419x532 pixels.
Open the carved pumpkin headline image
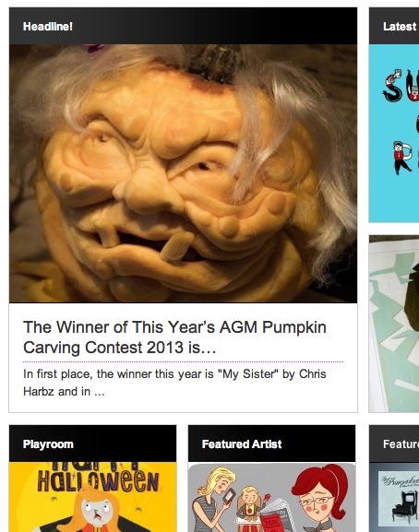pyautogui.click(x=183, y=173)
